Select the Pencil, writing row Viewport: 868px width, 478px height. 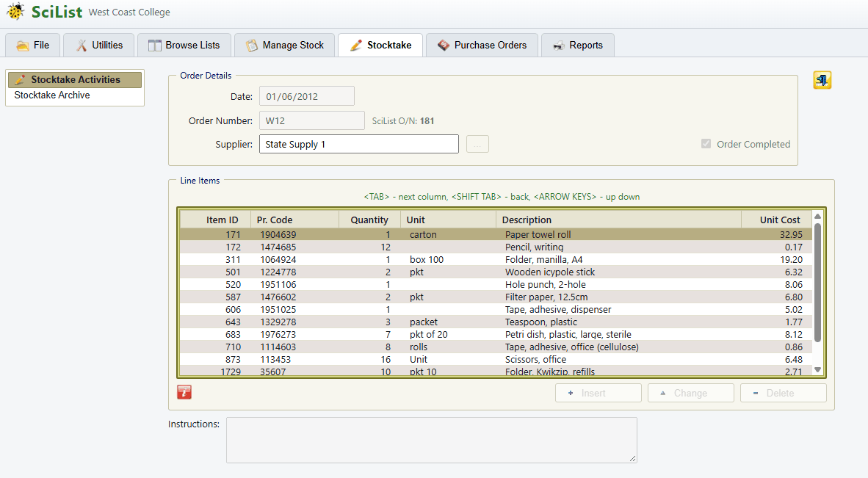point(496,247)
